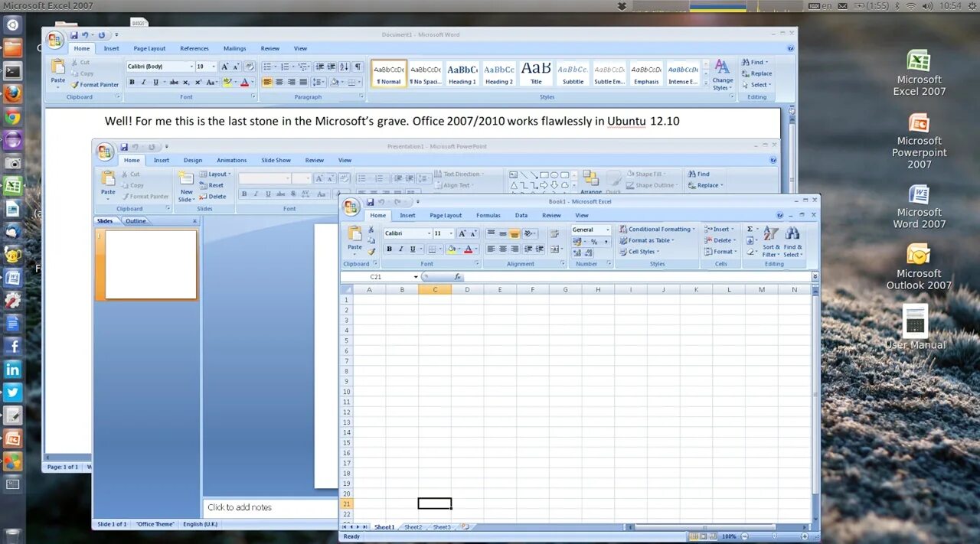Click the Office button in Word
This screenshot has height=544, width=980.
click(55, 40)
